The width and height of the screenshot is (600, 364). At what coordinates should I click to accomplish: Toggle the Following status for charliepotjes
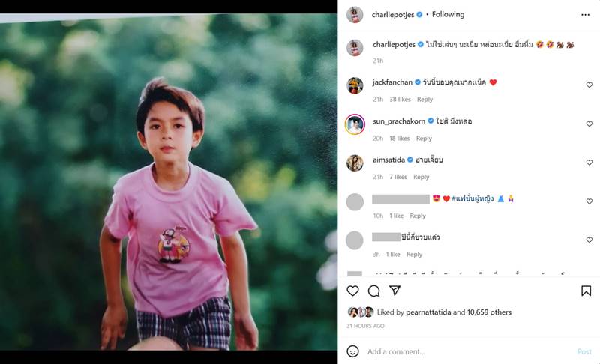[x=448, y=14]
